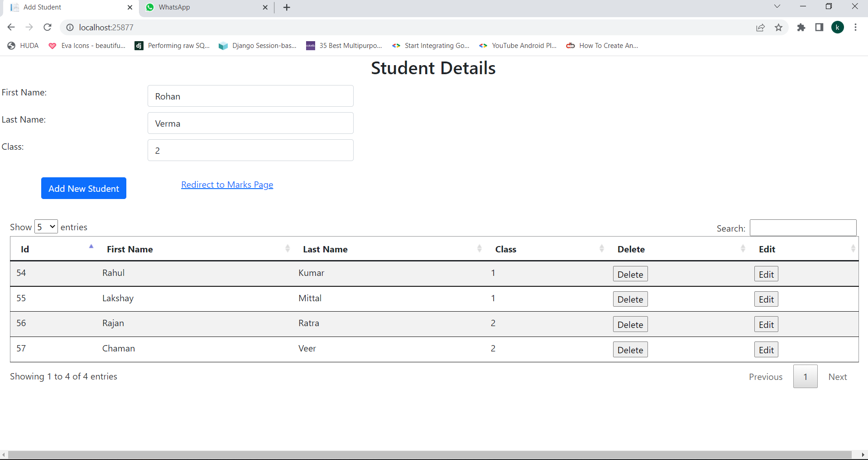Click the horizontal scrollbar at the bottom
This screenshot has width=868, height=460.
[430, 455]
